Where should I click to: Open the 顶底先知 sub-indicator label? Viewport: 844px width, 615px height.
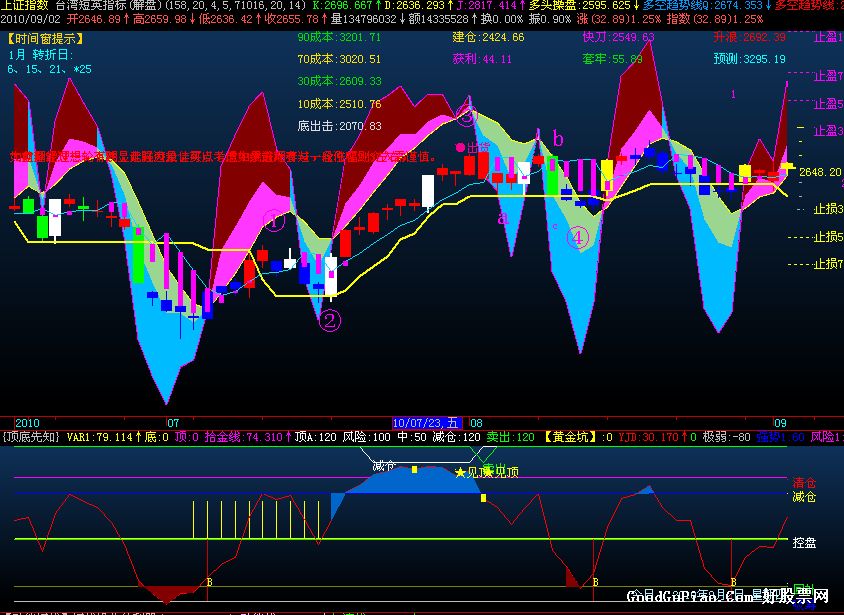31,437
